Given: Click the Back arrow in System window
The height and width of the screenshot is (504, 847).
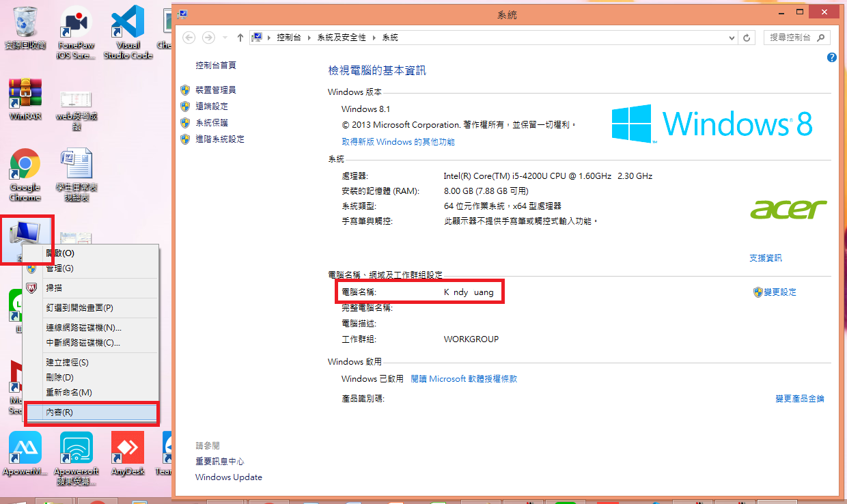Looking at the screenshot, I should coord(189,38).
